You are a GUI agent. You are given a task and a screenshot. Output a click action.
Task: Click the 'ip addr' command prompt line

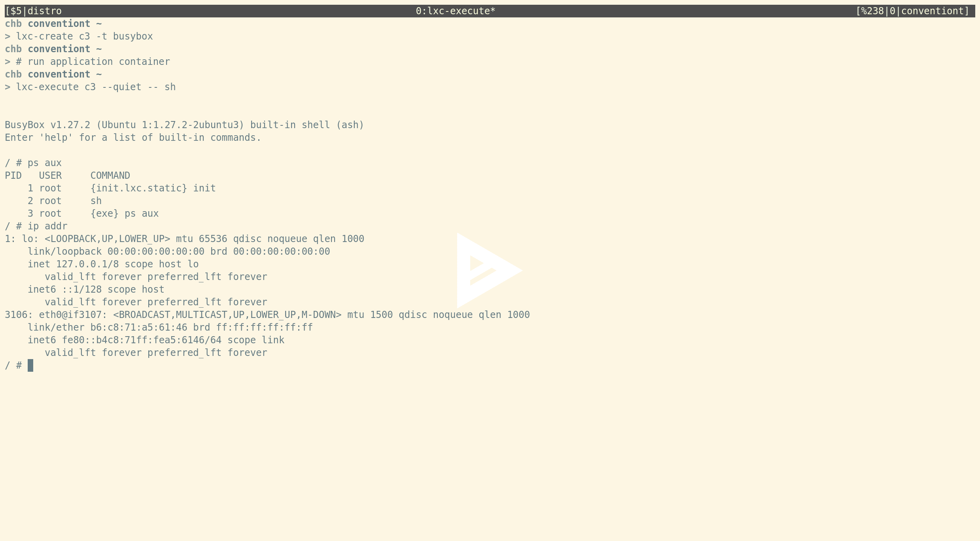tap(36, 226)
